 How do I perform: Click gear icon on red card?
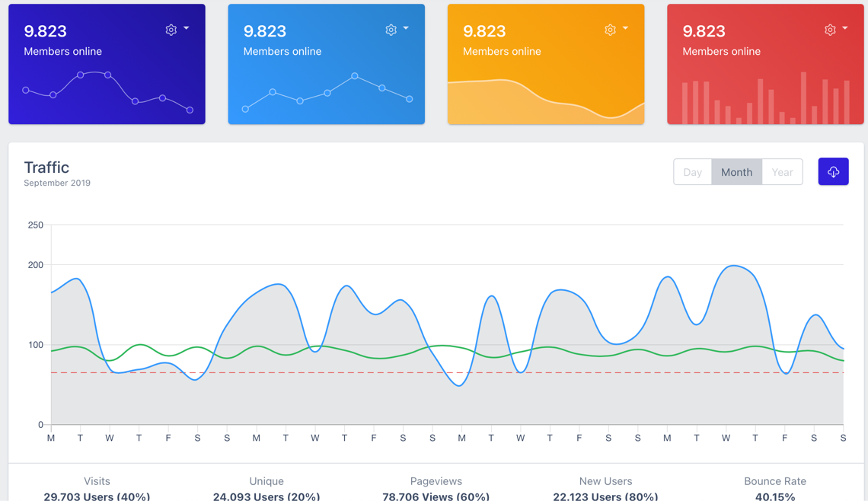(x=830, y=30)
